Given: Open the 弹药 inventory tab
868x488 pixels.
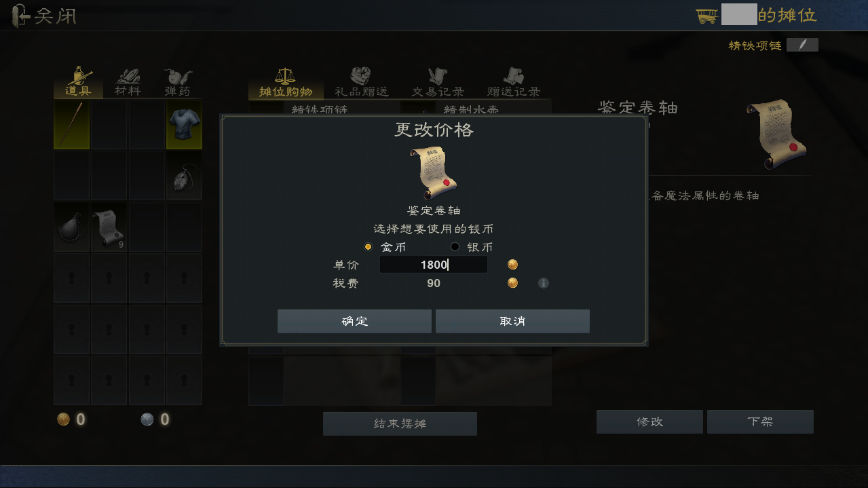Looking at the screenshot, I should click(x=178, y=82).
